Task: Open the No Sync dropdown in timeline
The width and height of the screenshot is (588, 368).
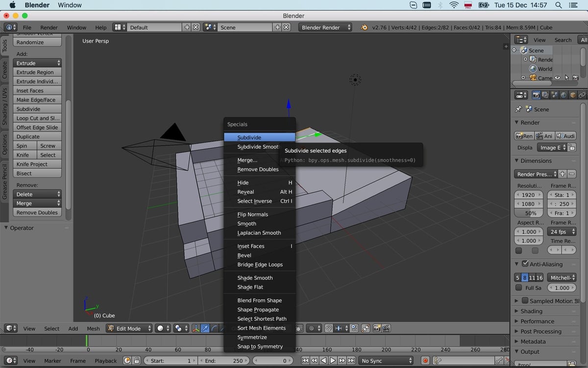Action: click(386, 361)
